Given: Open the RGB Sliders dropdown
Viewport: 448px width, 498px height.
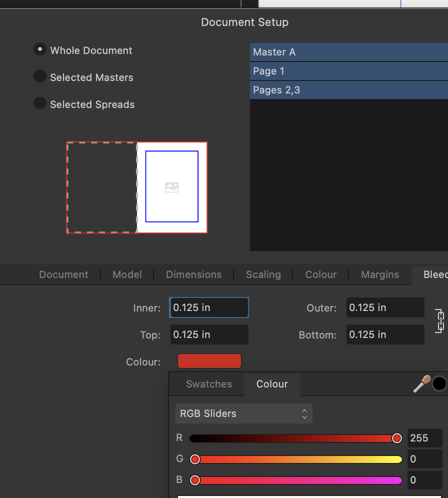Looking at the screenshot, I should point(243,413).
